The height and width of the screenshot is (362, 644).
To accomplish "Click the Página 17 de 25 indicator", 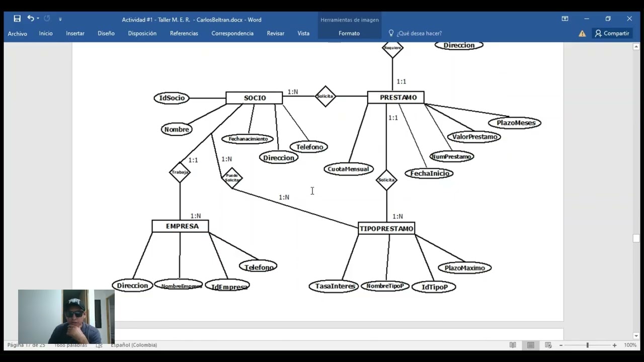I will (26, 345).
